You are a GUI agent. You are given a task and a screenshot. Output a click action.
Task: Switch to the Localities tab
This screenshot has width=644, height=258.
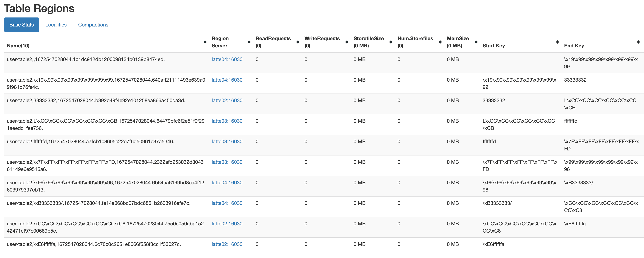[56, 25]
